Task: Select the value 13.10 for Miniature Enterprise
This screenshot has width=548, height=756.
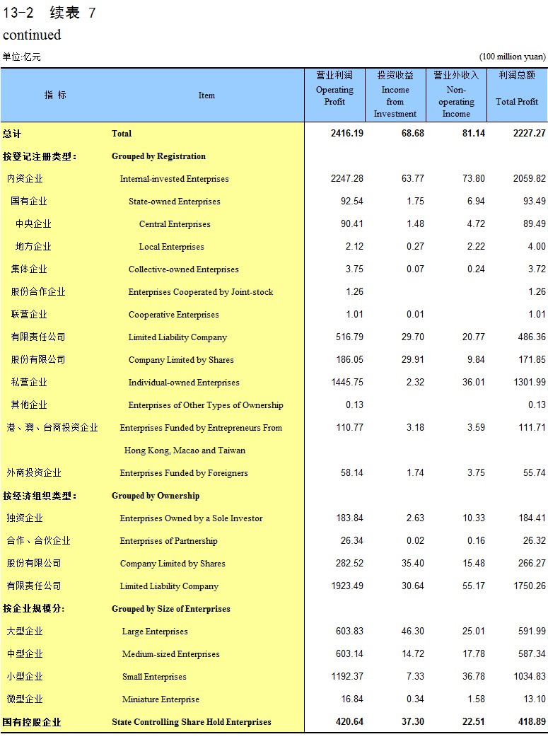Action: coord(535,699)
